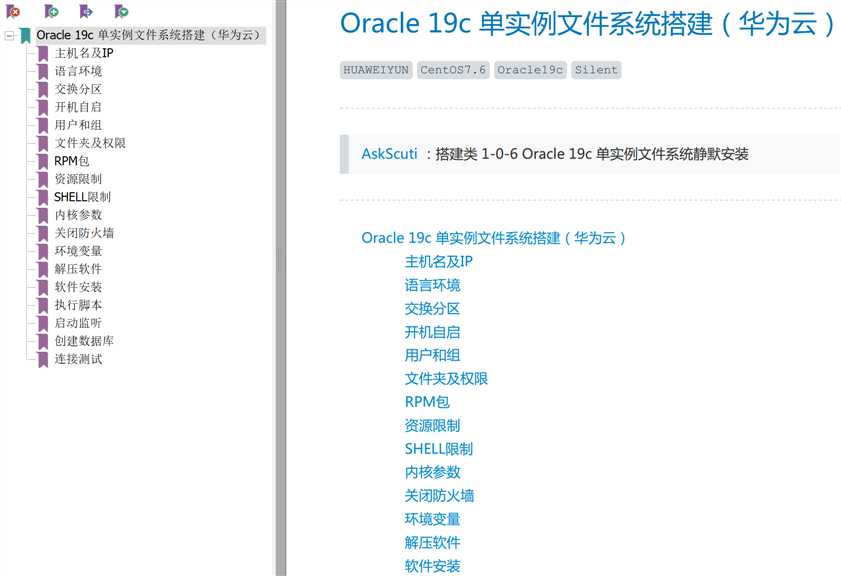Click the delete bookmark icon with red X
The width and height of the screenshot is (841, 576).
tap(13, 11)
